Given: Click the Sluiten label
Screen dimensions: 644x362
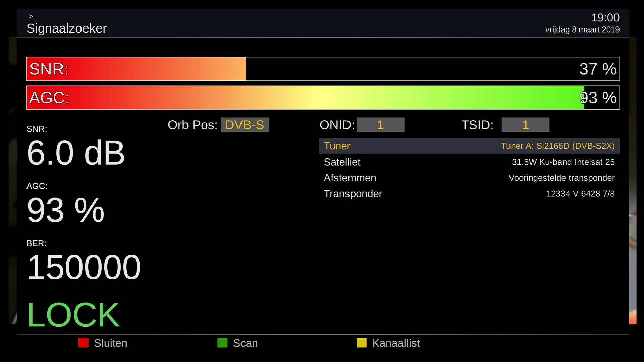Looking at the screenshot, I should (111, 343).
